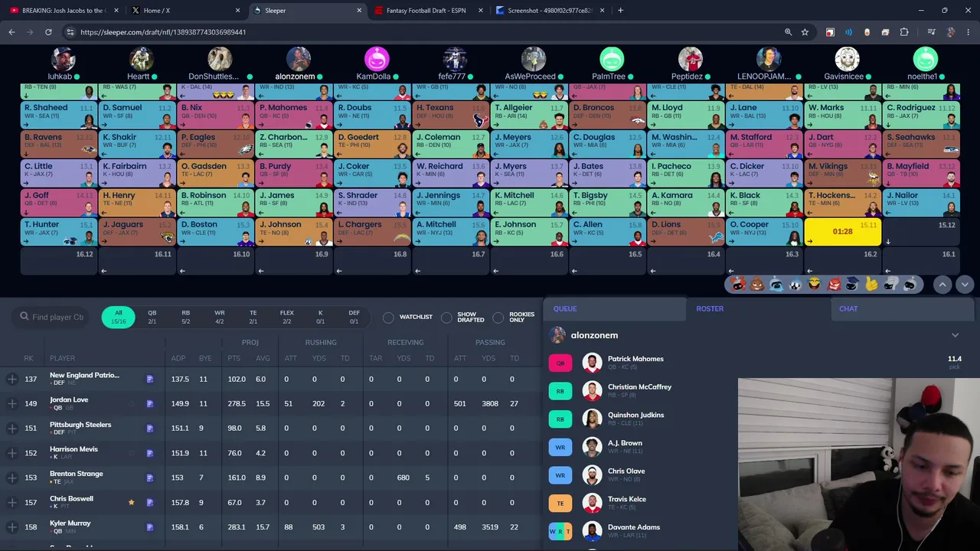Viewport: 980px width, 551px height.
Task: Click the search magnifier icon in the player finder
Action: point(24,317)
